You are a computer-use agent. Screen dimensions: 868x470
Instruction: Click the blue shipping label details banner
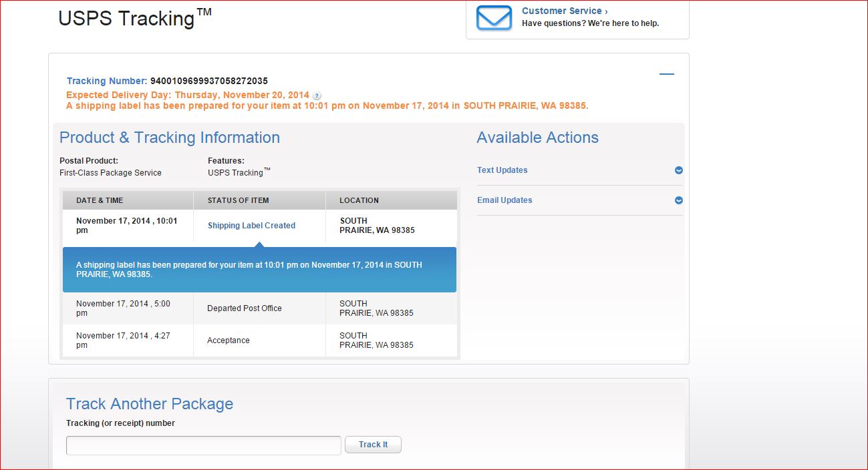point(259,270)
